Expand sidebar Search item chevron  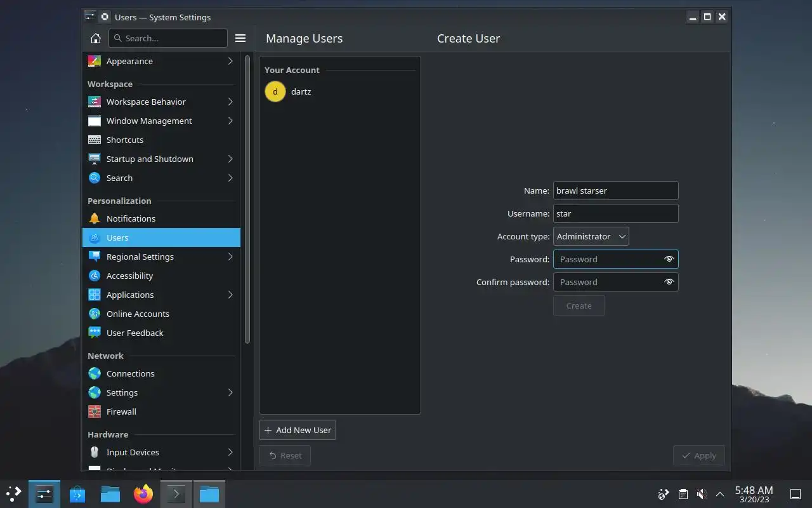click(x=230, y=178)
